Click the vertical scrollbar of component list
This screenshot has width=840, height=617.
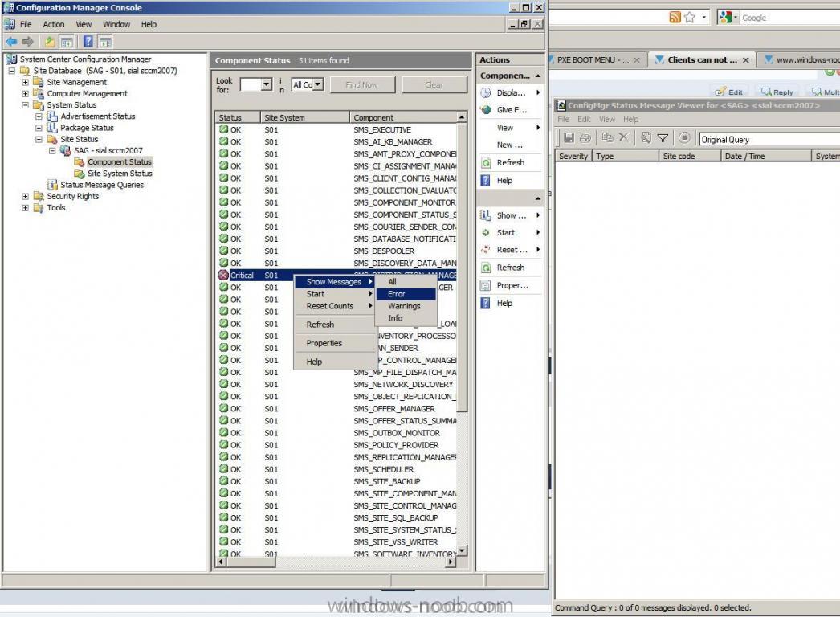click(x=462, y=268)
